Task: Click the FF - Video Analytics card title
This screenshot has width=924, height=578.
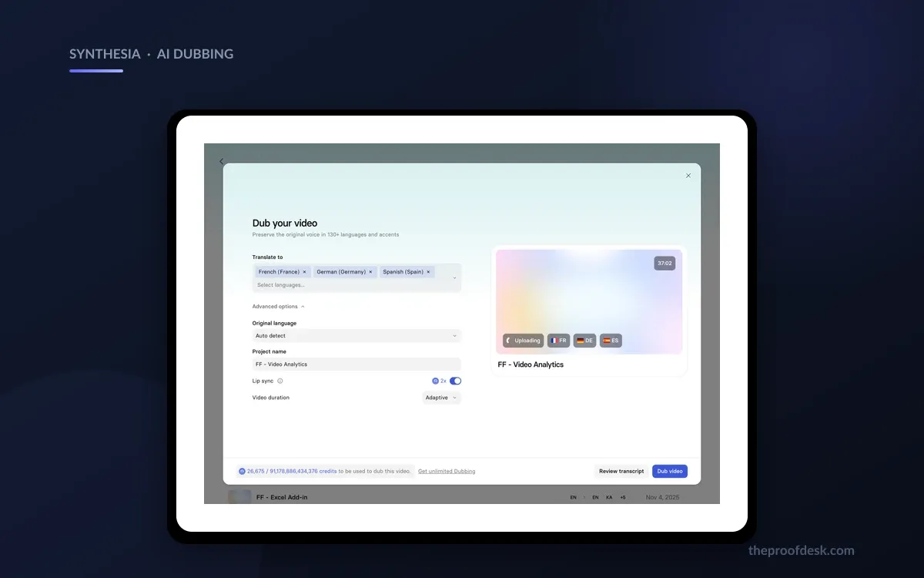Action: [x=531, y=365]
